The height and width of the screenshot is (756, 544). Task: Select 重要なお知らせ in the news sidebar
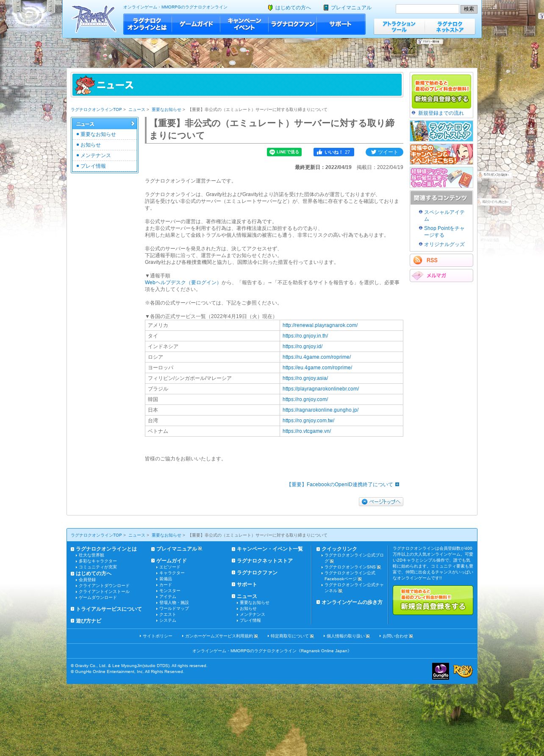98,134
